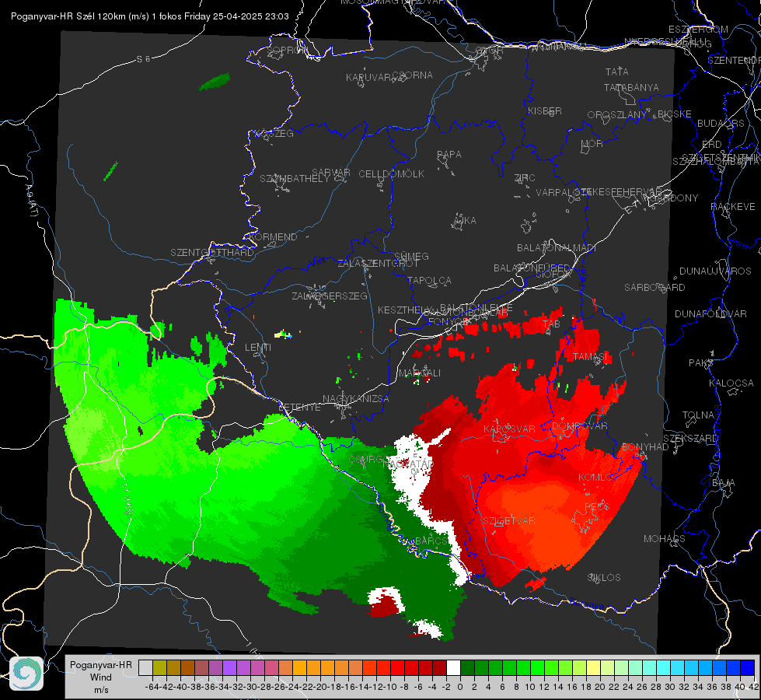Image resolution: width=761 pixels, height=700 pixels.
Task: Click the RACKEVE label
Action: 733,207
